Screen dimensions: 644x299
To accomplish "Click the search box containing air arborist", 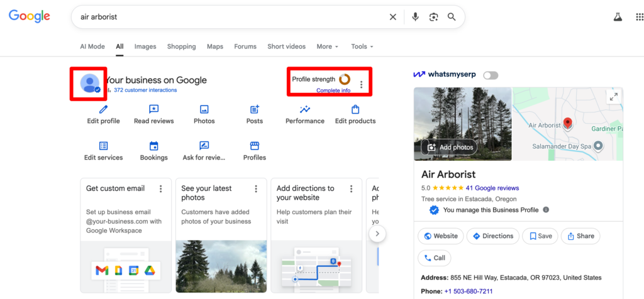I will point(226,17).
